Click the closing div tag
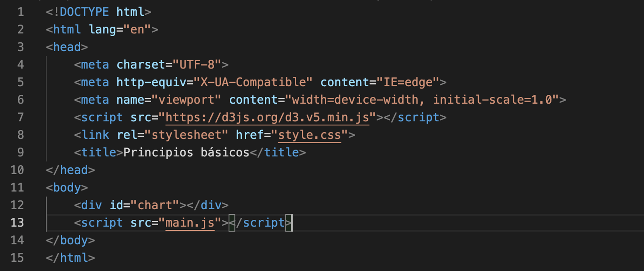 [208, 205]
